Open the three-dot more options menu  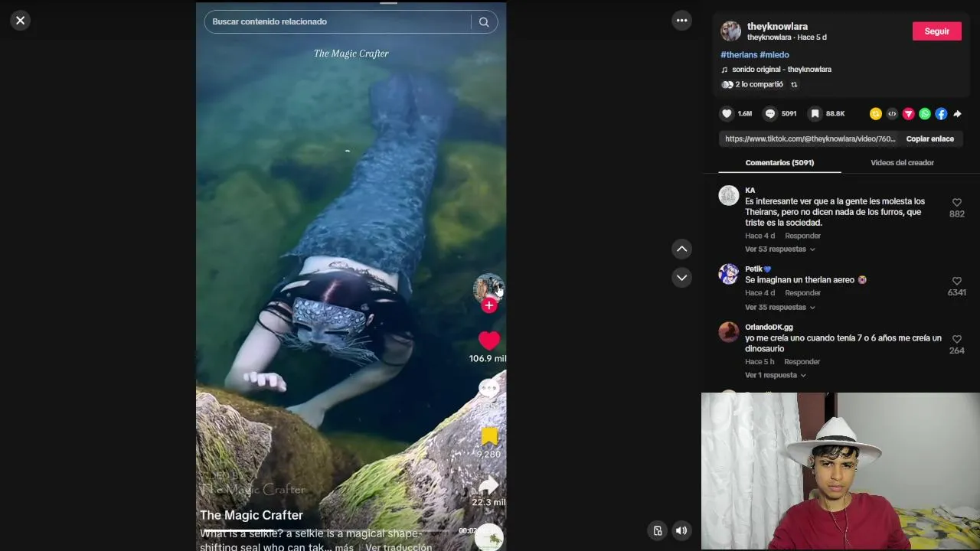[x=681, y=21]
